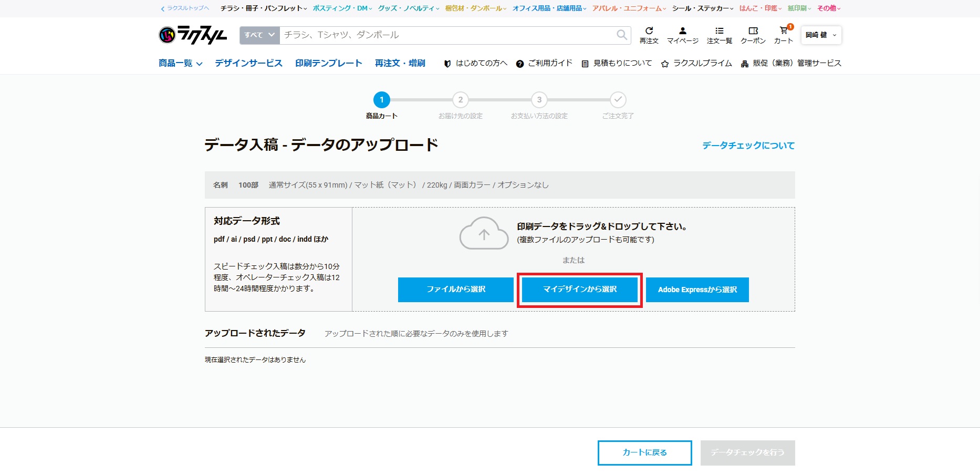Expand 梱包材・ダンボール category menu
Image resolution: width=980 pixels, height=474 pixels.
tap(476, 8)
